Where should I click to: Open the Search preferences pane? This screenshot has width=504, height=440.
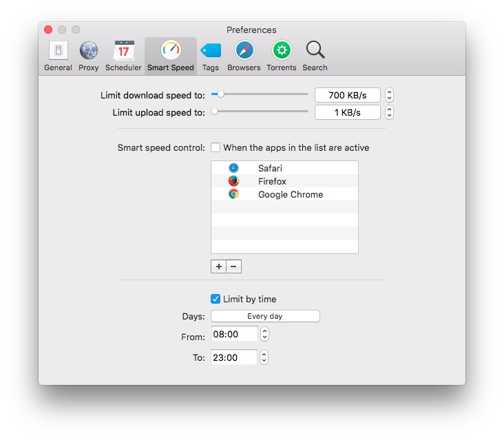(x=315, y=56)
